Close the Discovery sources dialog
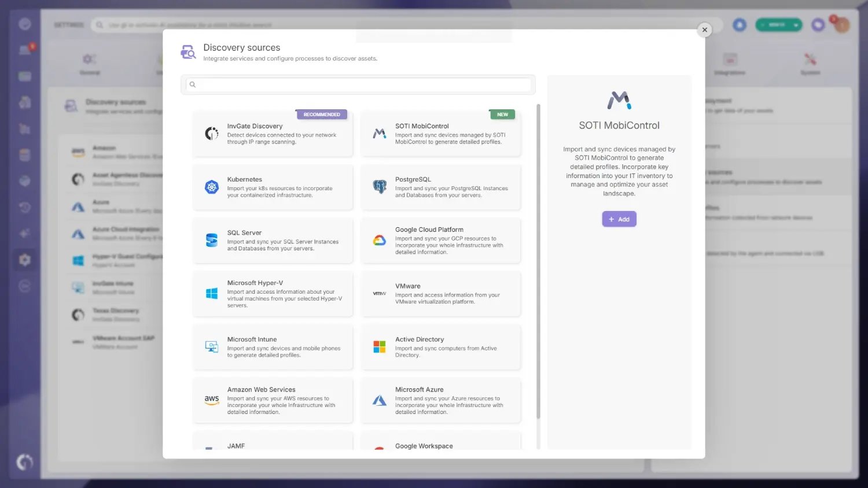The image size is (868, 488). 704,29
